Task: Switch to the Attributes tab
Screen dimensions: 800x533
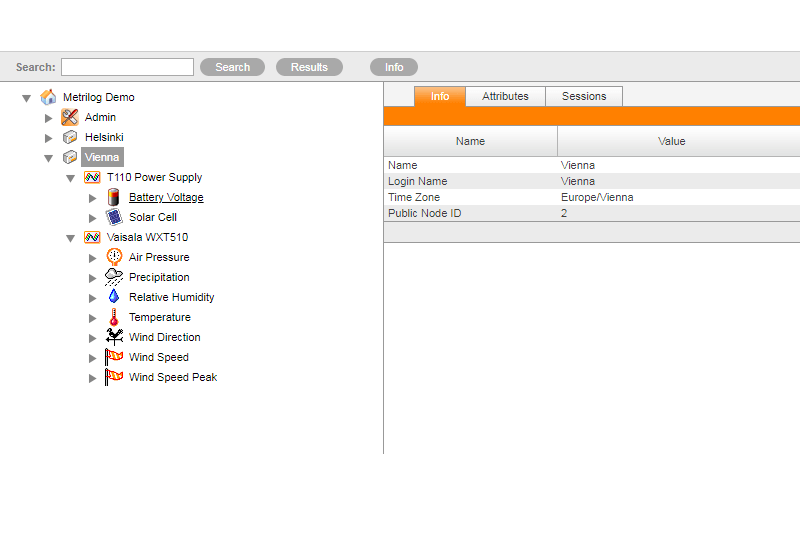Action: pyautogui.click(x=505, y=96)
